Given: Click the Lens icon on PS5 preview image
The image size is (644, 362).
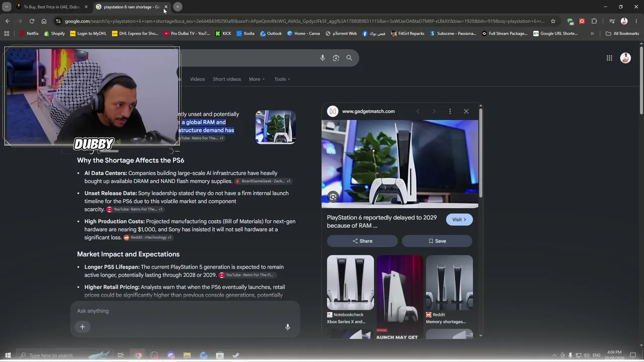Looking at the screenshot, I should pyautogui.click(x=333, y=197).
